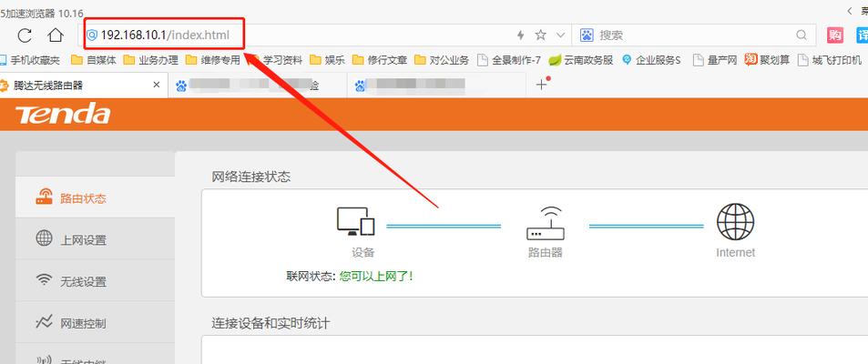The width and height of the screenshot is (868, 364).
Task: Click the folder icon of 娱乐 bookmark
Action: click(315, 60)
